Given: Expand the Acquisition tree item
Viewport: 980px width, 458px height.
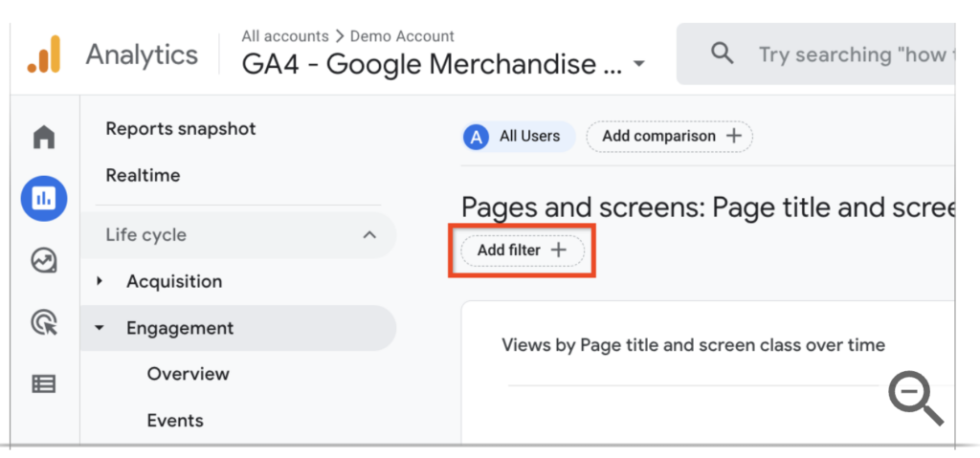Looking at the screenshot, I should point(100,282).
